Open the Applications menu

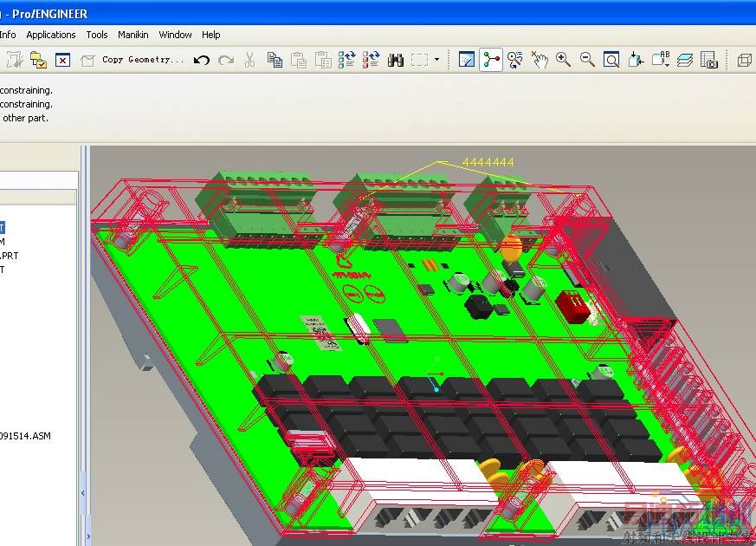(x=50, y=35)
